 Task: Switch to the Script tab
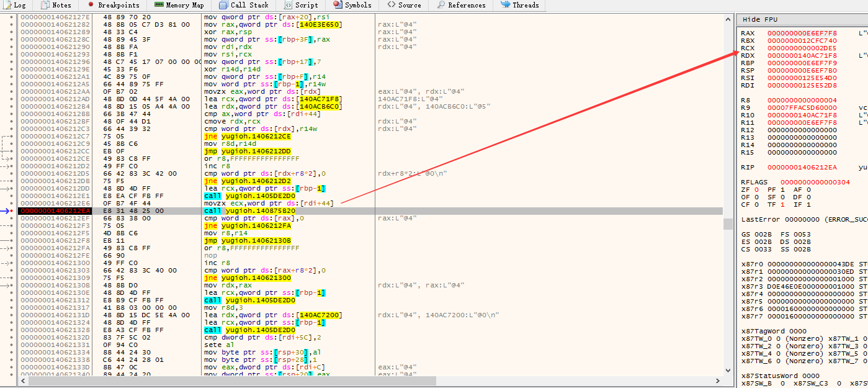click(301, 5)
